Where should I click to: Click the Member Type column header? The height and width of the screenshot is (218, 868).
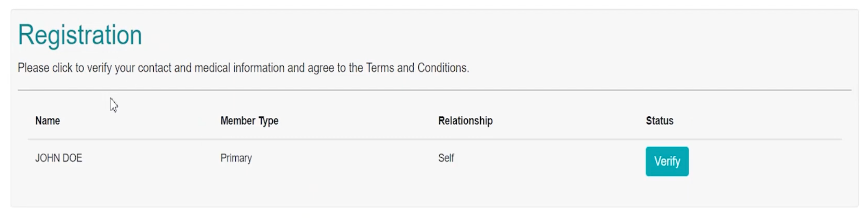pyautogui.click(x=249, y=121)
